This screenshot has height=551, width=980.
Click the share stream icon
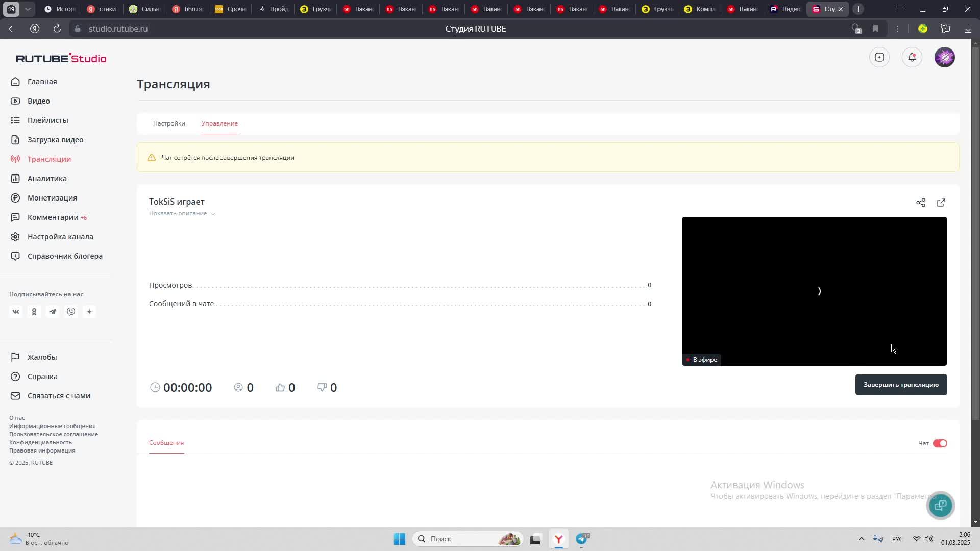(920, 203)
